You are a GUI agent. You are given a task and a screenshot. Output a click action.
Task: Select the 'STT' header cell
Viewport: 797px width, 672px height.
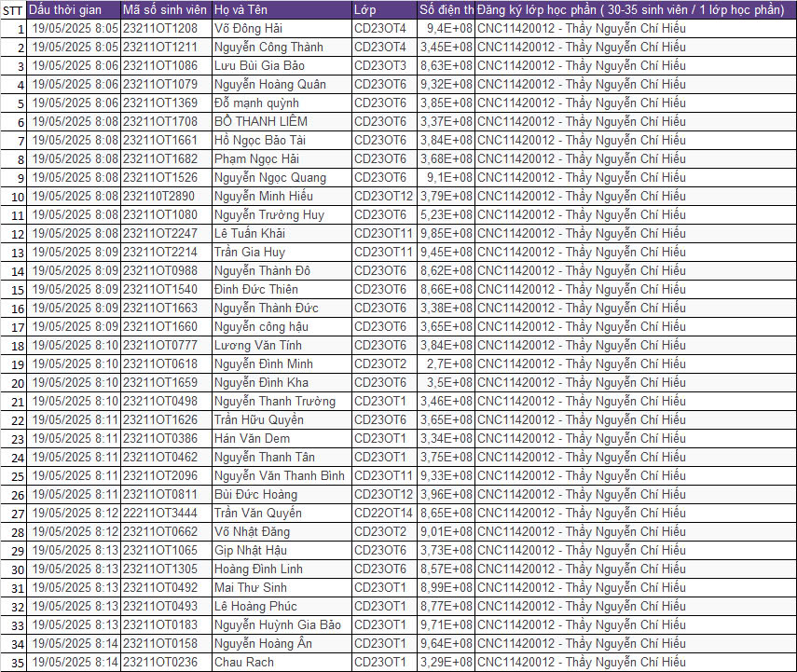click(13, 9)
